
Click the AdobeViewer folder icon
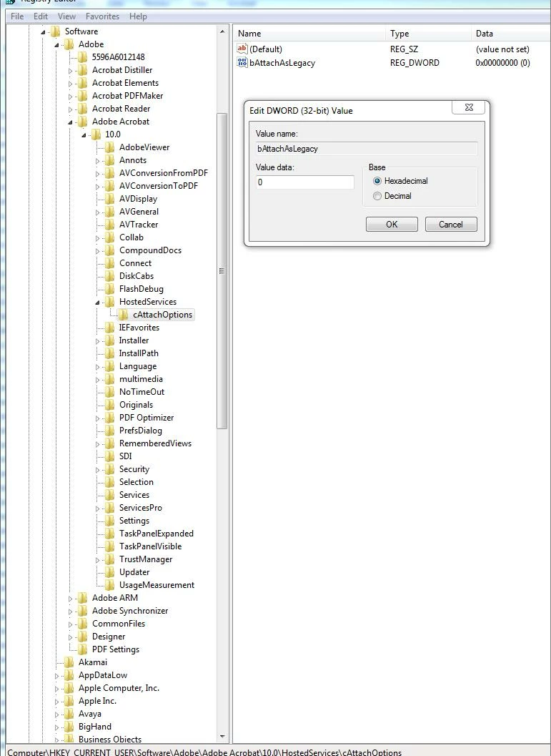(x=110, y=147)
